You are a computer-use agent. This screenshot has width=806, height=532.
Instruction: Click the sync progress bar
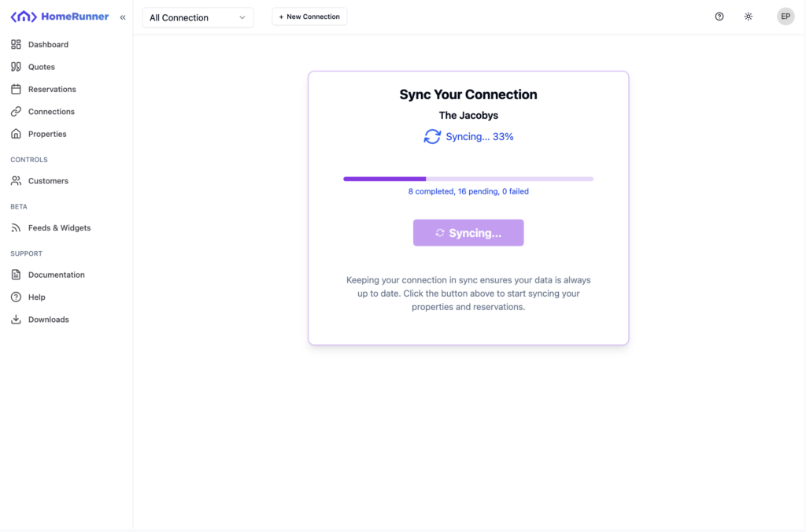pyautogui.click(x=468, y=179)
